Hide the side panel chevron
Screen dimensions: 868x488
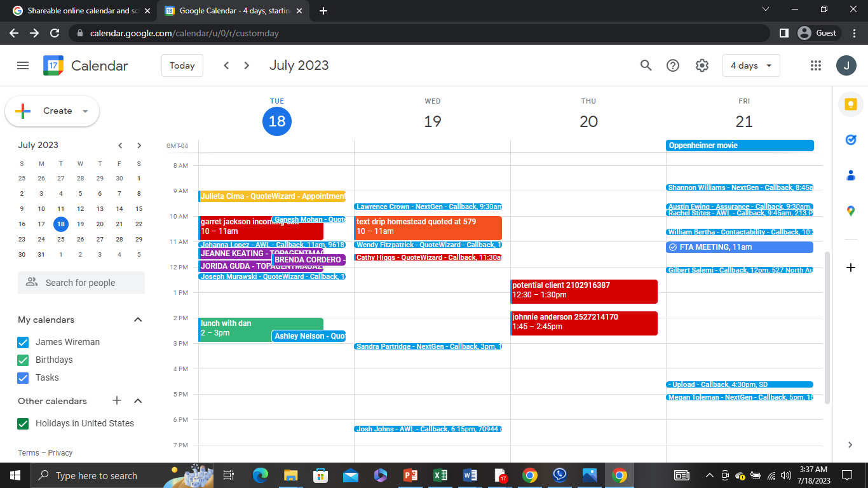[x=851, y=445]
